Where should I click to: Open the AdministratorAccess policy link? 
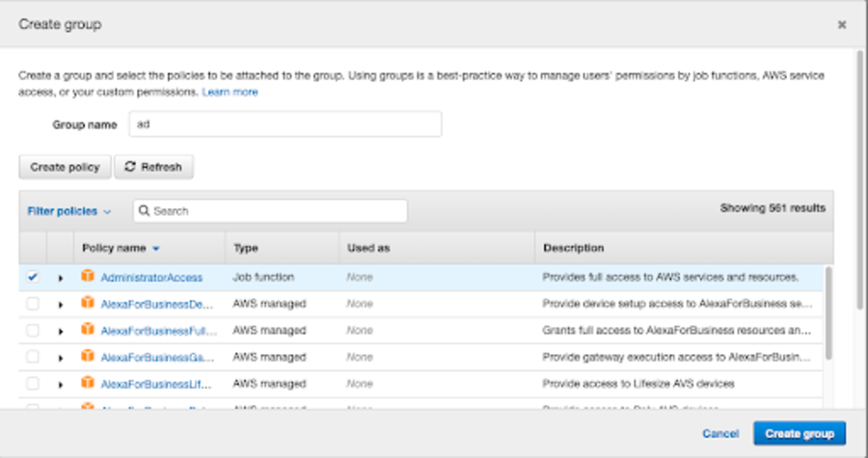(x=151, y=278)
